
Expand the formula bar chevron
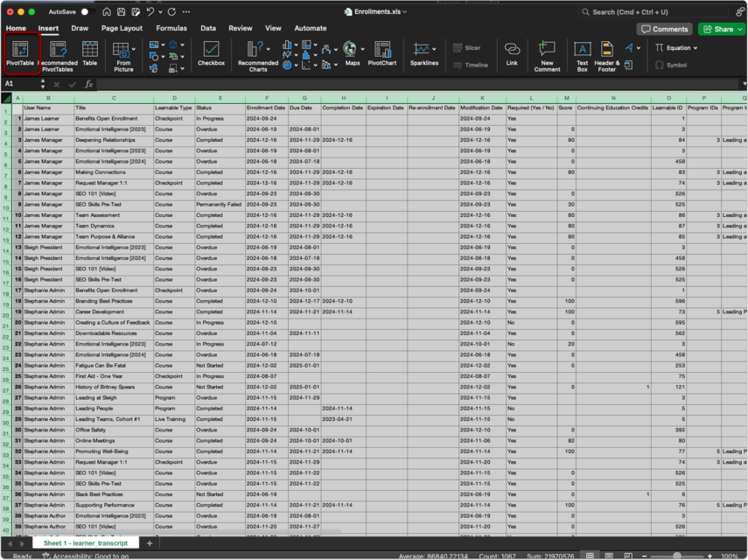point(745,84)
